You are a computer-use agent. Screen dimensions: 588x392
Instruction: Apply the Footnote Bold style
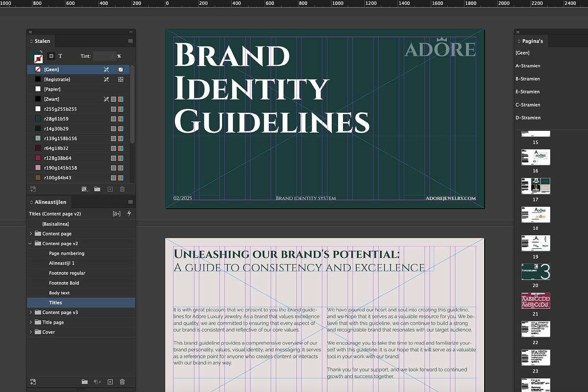(x=81, y=283)
